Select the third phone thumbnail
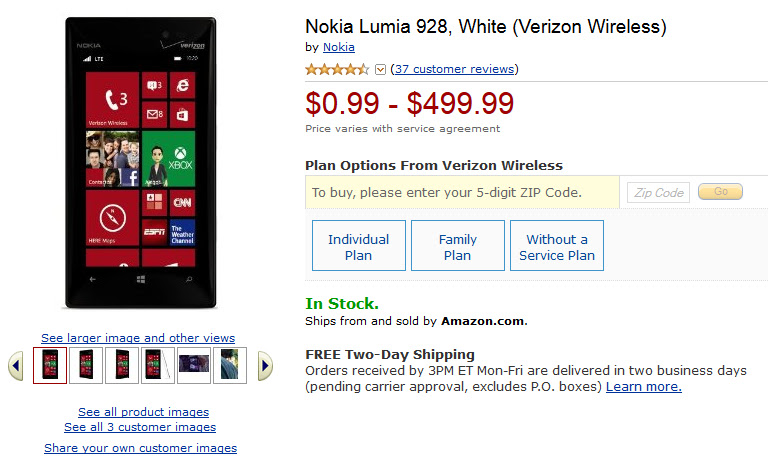768x467 pixels. (x=122, y=366)
